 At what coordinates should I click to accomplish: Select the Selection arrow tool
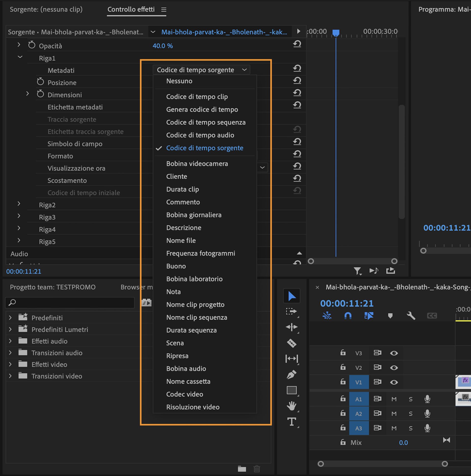click(291, 296)
